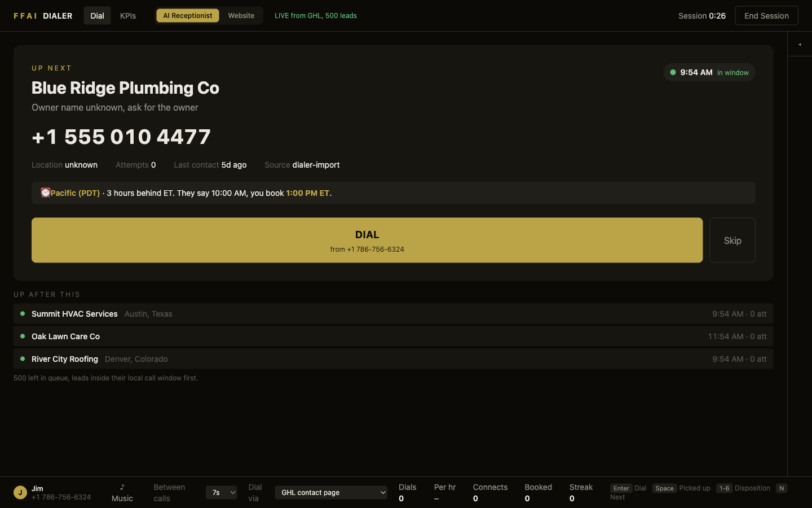Click the Music note icon
Image resolution: width=812 pixels, height=508 pixels.
pyautogui.click(x=122, y=487)
